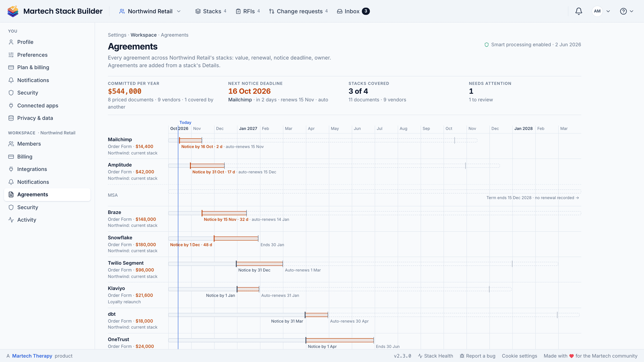644x362 pixels.
Task: Click the 16 Oct 2026 next notice deadline
Action: coord(249,91)
